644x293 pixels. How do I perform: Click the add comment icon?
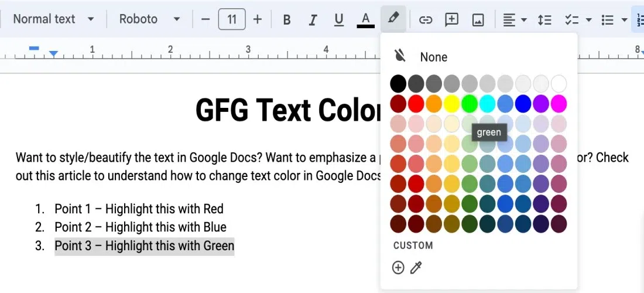(451, 19)
